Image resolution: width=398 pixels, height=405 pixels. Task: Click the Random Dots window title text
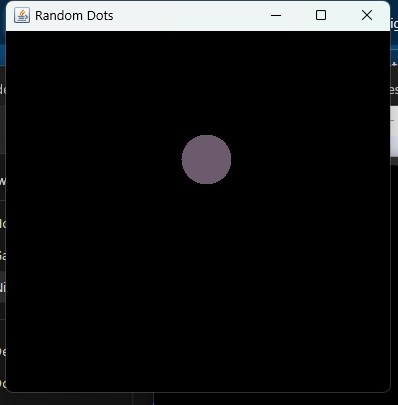[74, 16]
